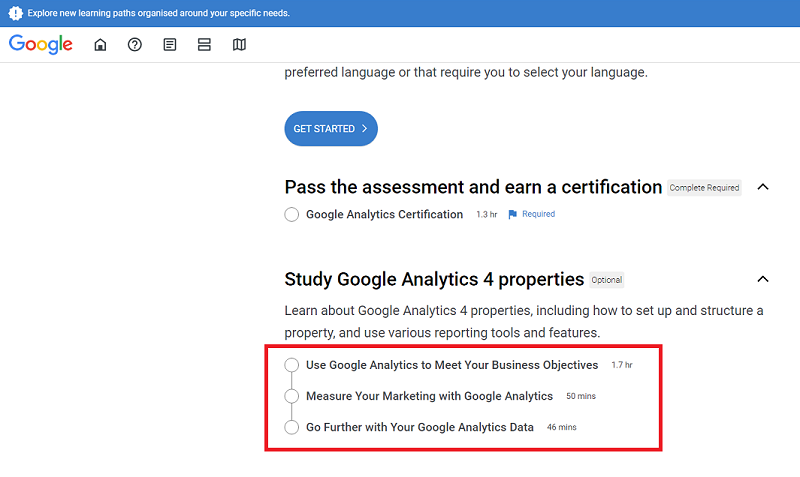Screen dimensions: 800x477
Task: Collapse the Pass the assessment section
Action: tap(763, 187)
